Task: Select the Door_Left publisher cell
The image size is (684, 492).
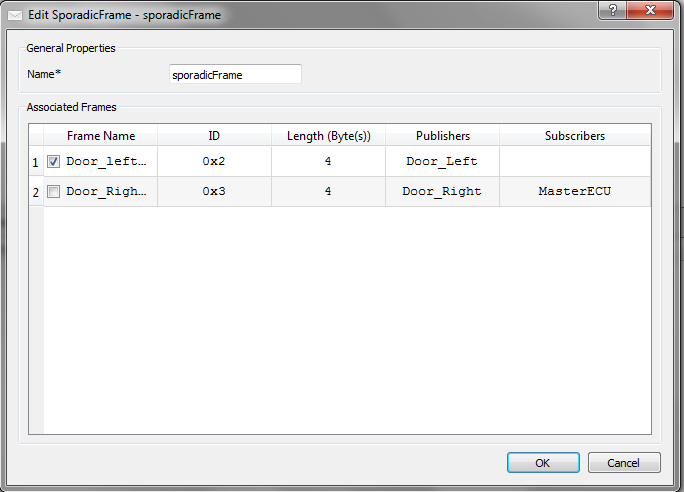Action: 442,162
